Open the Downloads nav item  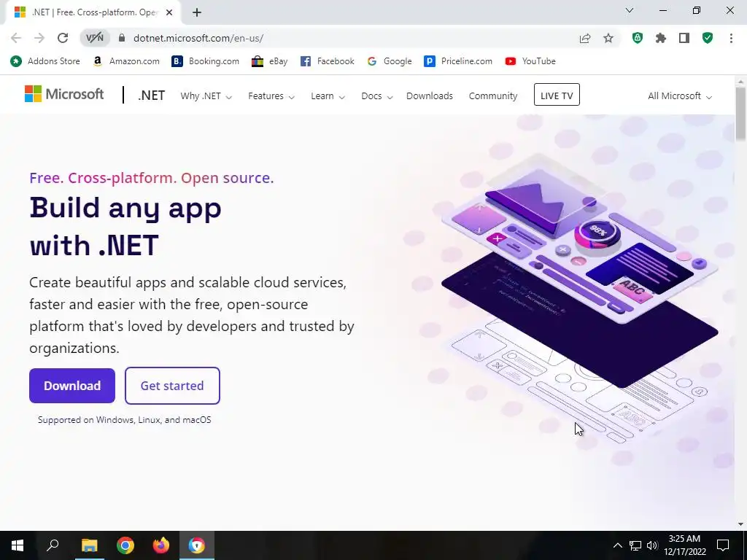[429, 96]
